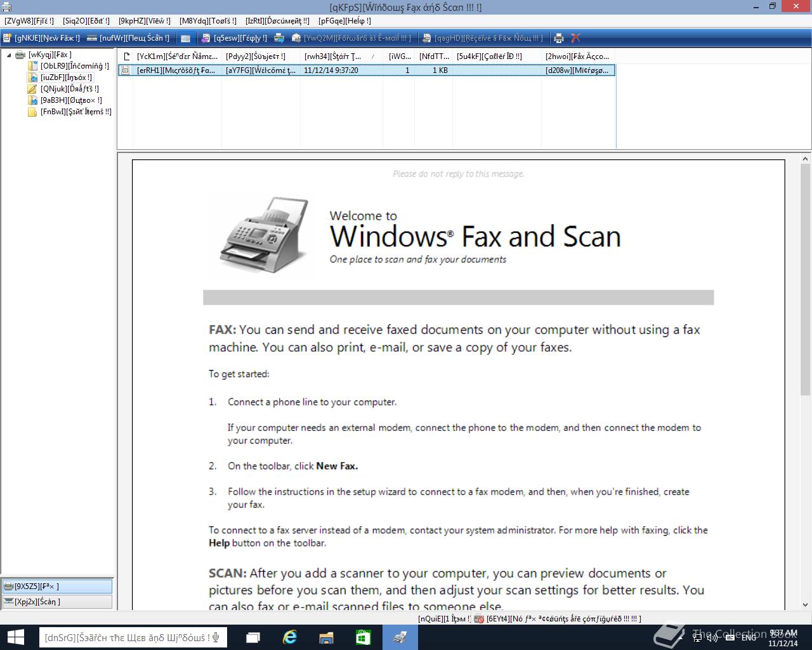Screen dimensions: 812x650
Task: Open the Document menu
Action: (x=278, y=21)
